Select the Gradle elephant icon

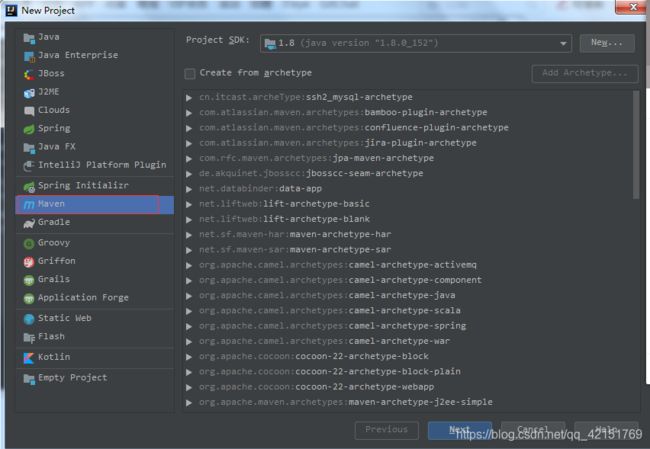(x=29, y=223)
